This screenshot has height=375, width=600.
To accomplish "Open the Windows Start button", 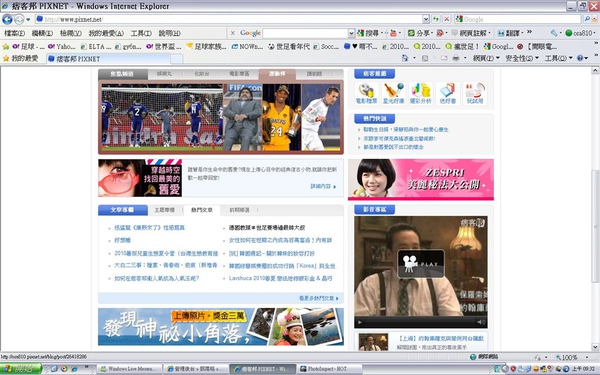I will [21, 369].
